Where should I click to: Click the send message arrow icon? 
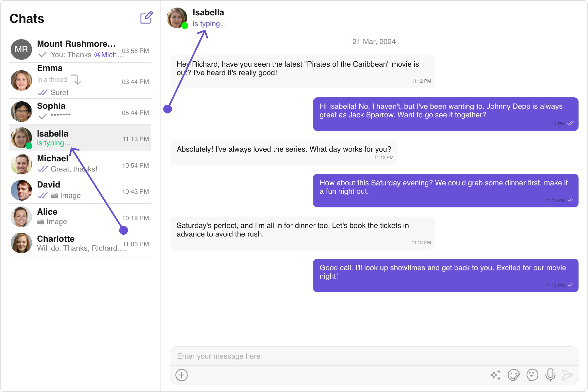[567, 375]
